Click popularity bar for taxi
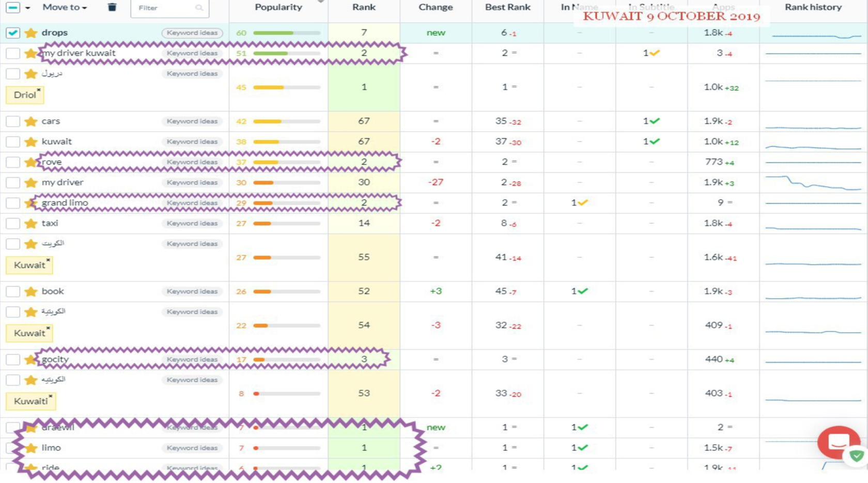This screenshot has width=868, height=483. (x=287, y=223)
